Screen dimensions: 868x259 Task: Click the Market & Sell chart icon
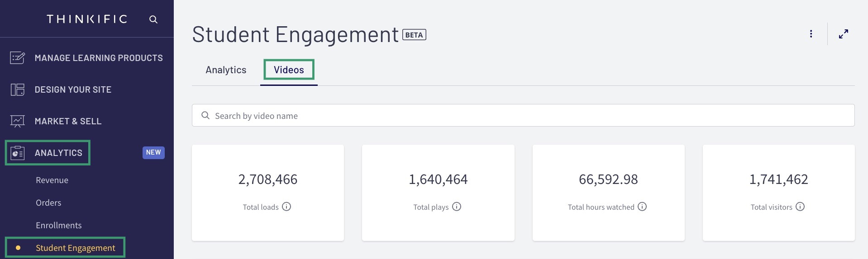pos(18,121)
